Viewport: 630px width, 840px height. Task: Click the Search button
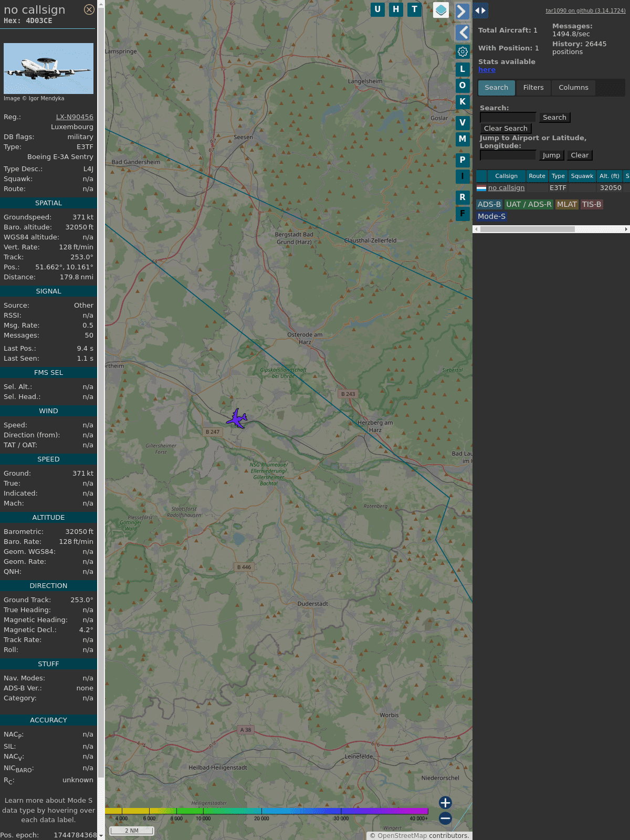pyautogui.click(x=554, y=118)
